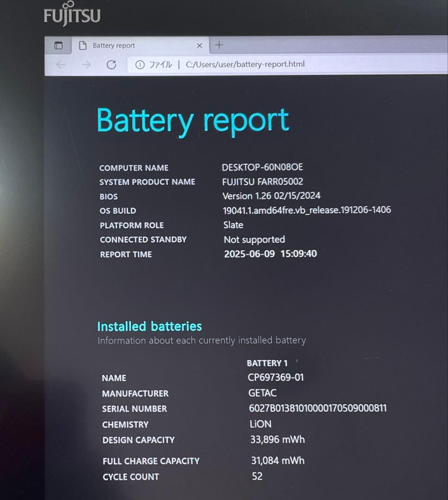Click the page icon on the tab
Viewport: 448px width, 500px height.
tap(82, 45)
